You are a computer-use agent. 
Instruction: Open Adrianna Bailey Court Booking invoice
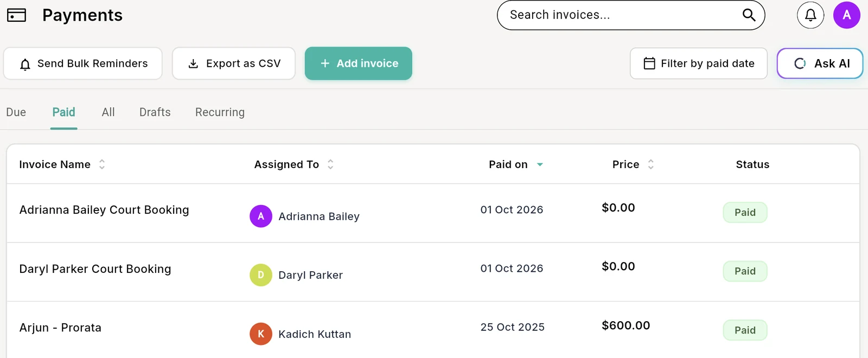pyautogui.click(x=104, y=210)
